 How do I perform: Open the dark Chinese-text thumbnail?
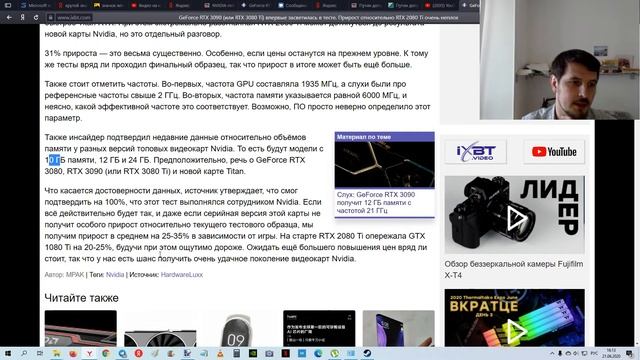tap(319, 329)
